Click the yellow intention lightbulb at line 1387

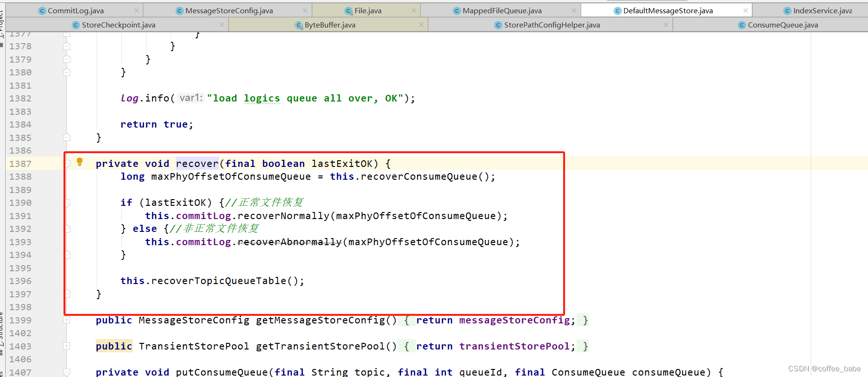coord(80,162)
